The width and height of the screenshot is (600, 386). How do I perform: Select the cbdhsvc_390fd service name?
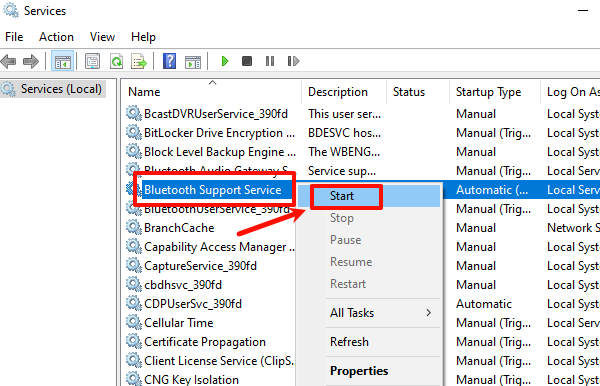pos(183,285)
